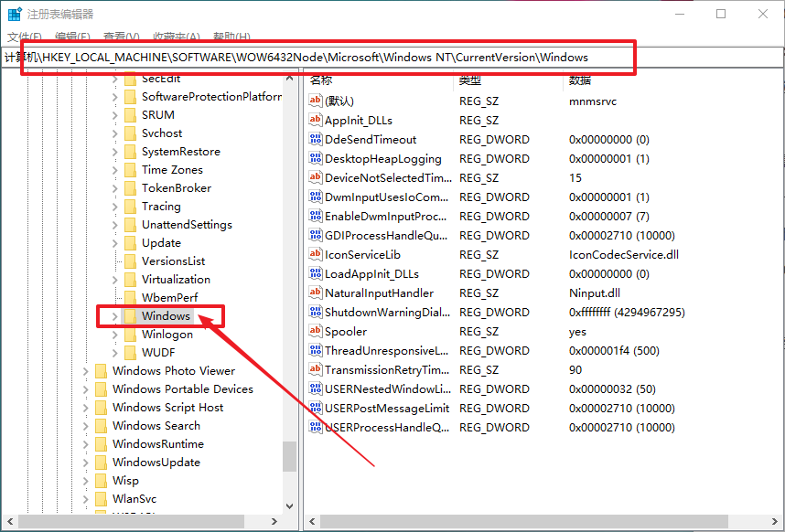Click the tree pane horizontal scroll-right arrow
The image size is (785, 532).
coord(274,522)
